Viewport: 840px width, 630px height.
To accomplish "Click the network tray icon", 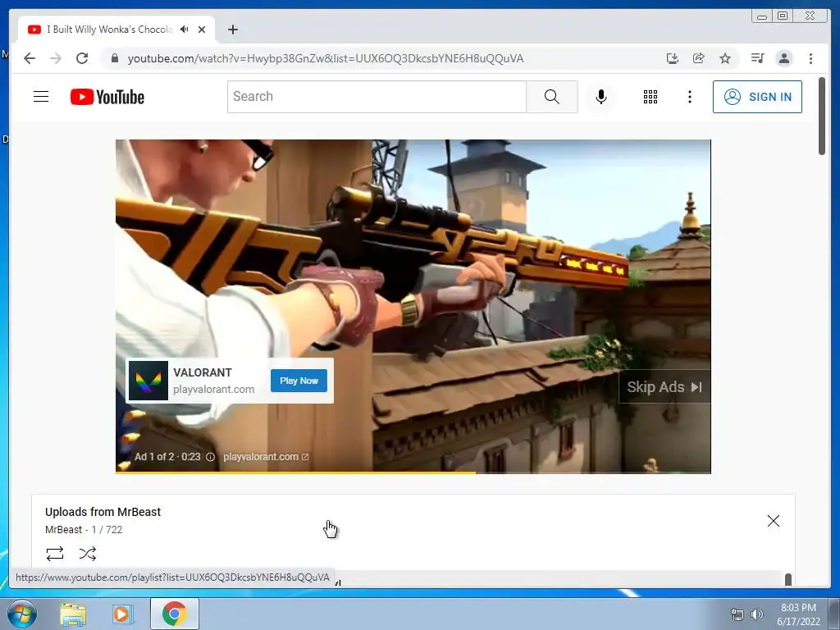I will pos(737,614).
